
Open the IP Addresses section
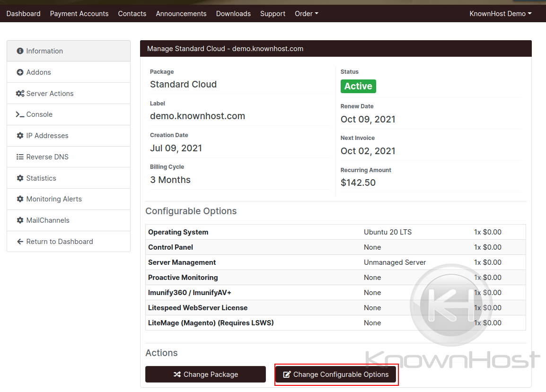69,135
